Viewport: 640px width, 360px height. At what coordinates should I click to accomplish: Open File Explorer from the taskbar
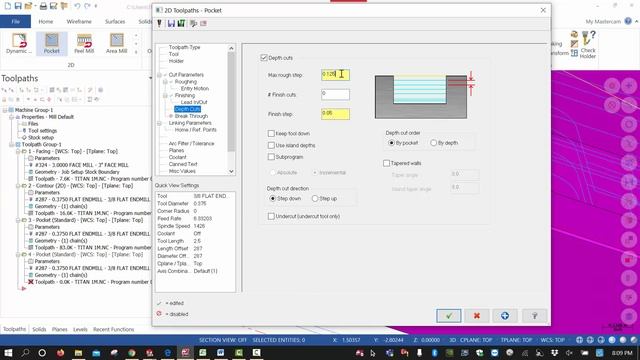(x=78, y=353)
